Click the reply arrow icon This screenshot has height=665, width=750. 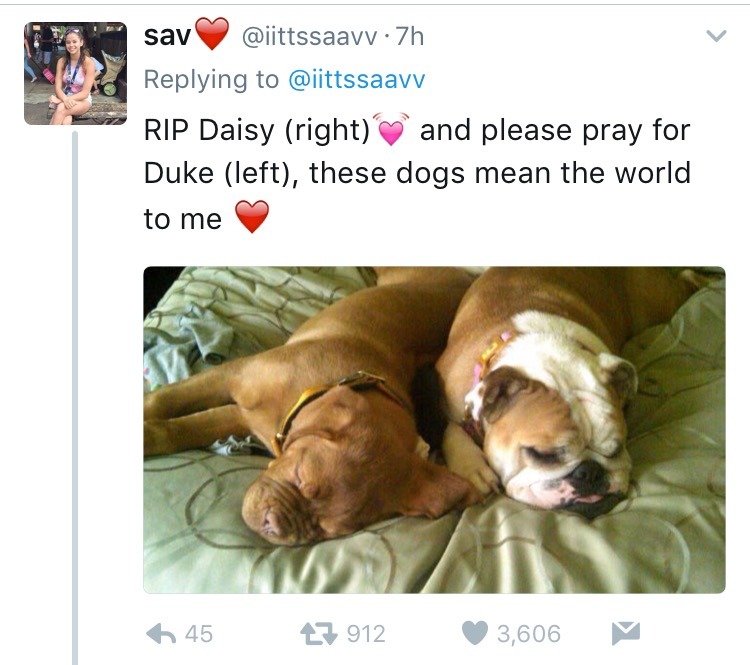161,634
